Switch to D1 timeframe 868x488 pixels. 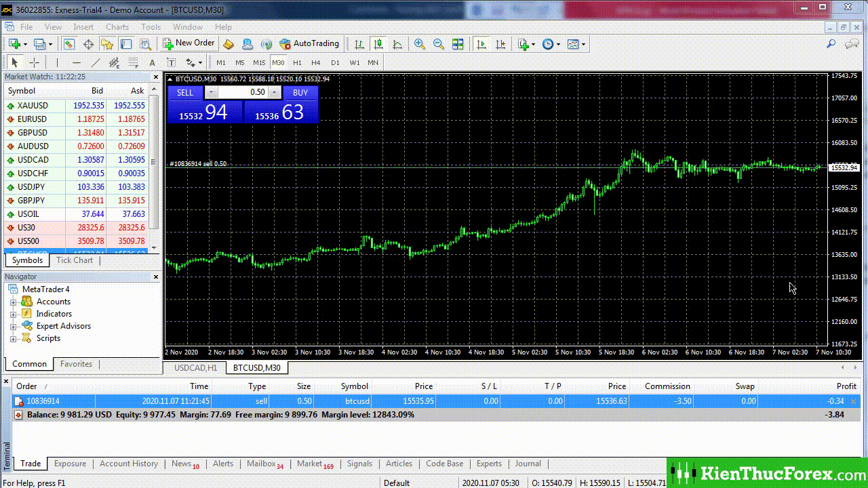tap(335, 62)
